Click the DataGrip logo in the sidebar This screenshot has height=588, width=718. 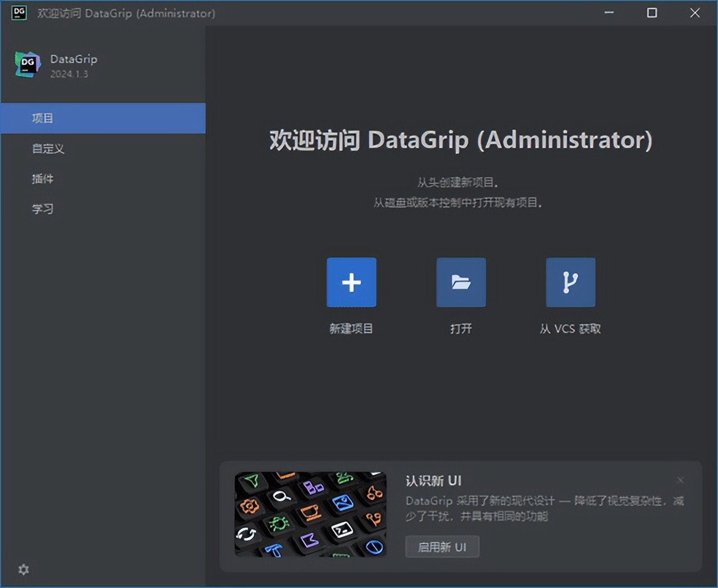click(x=27, y=65)
